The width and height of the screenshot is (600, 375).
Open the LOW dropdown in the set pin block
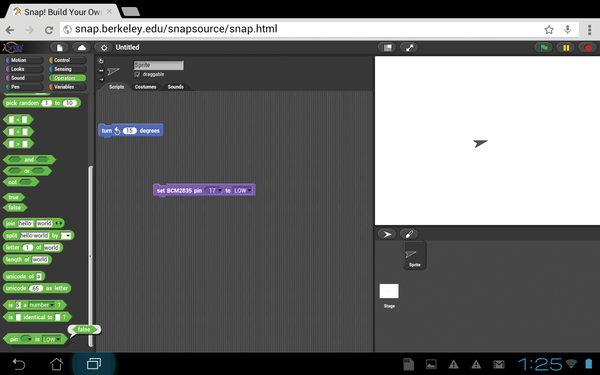tap(243, 191)
